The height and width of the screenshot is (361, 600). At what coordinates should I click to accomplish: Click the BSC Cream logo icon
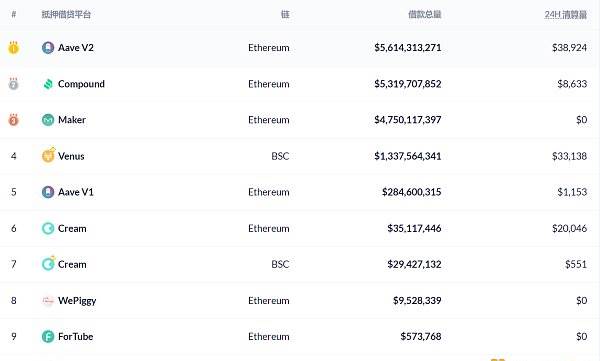(x=48, y=264)
